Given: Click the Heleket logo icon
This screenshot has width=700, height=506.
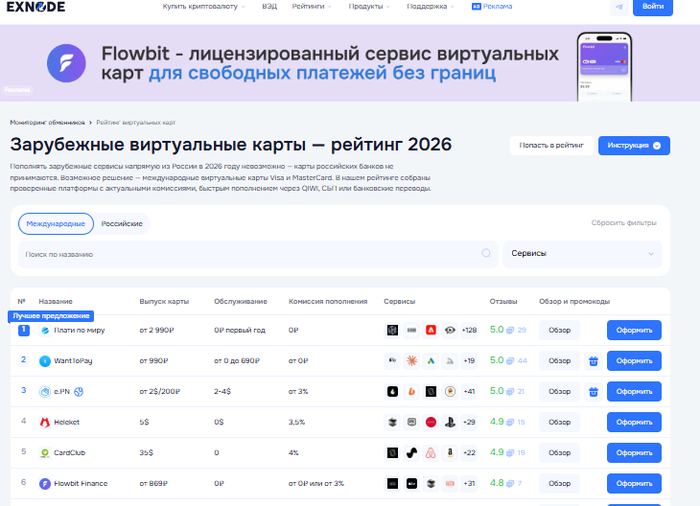Looking at the screenshot, I should [x=45, y=422].
